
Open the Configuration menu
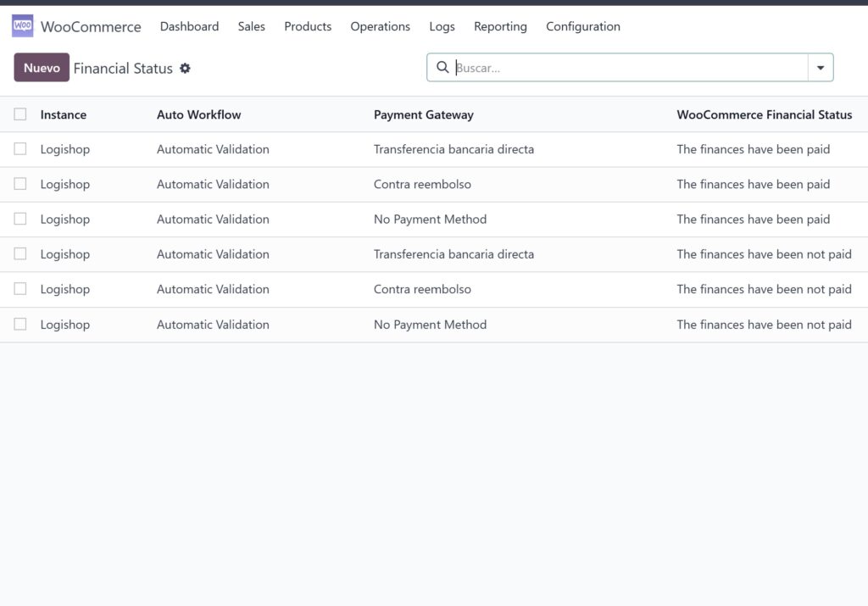[x=582, y=26]
